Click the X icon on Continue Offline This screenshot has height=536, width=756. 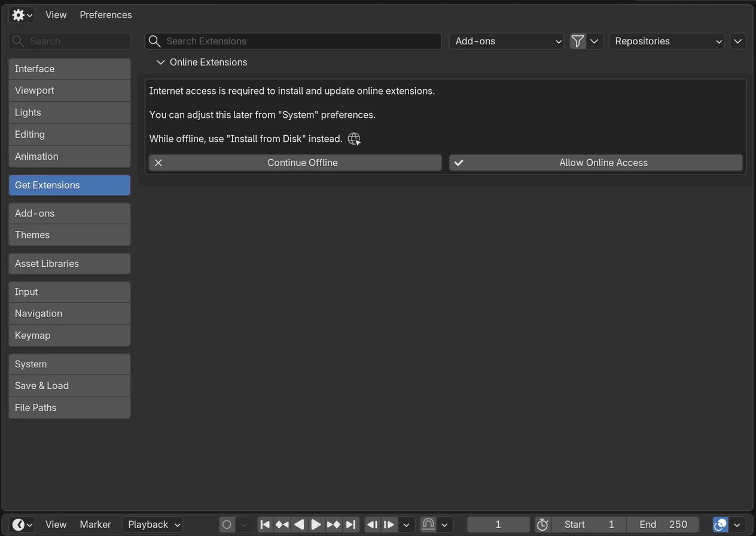pos(158,163)
